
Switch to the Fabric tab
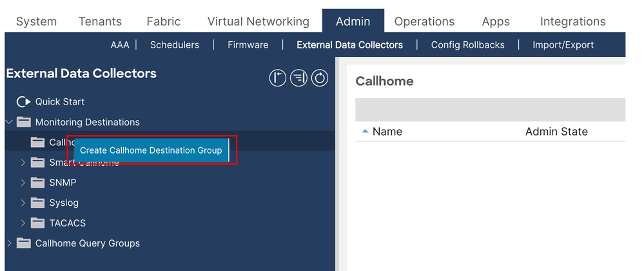pos(163,21)
